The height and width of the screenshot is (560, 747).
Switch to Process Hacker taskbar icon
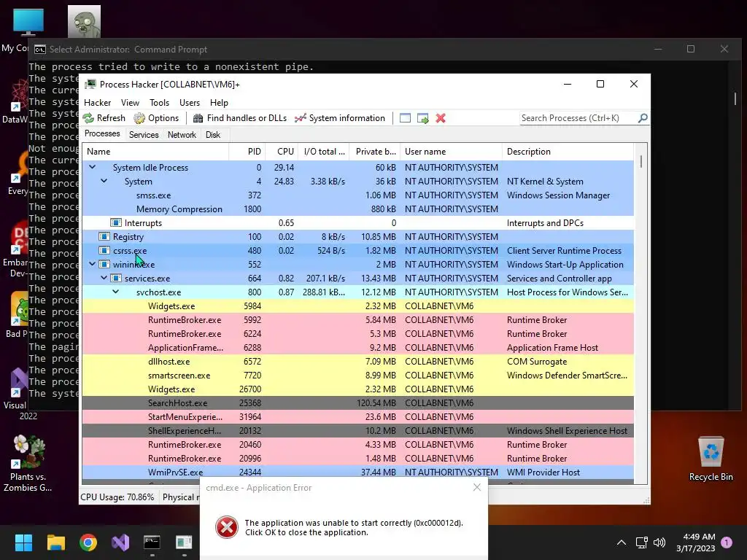coord(184,542)
